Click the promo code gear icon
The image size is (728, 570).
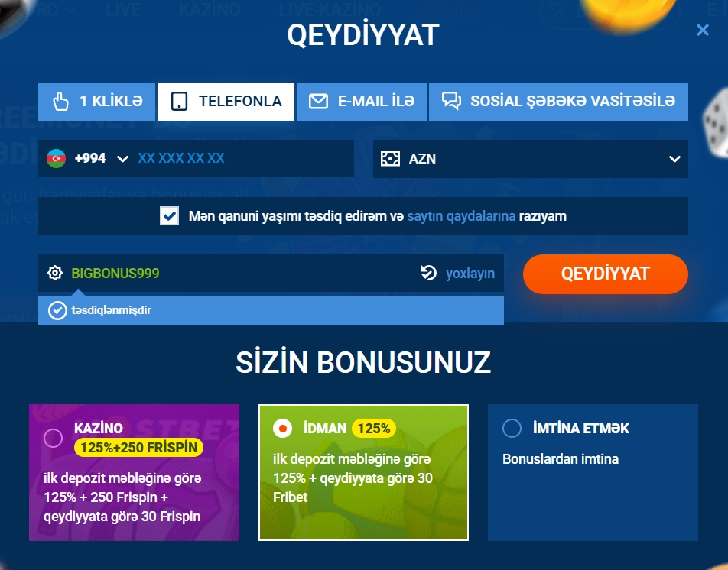pos(55,274)
